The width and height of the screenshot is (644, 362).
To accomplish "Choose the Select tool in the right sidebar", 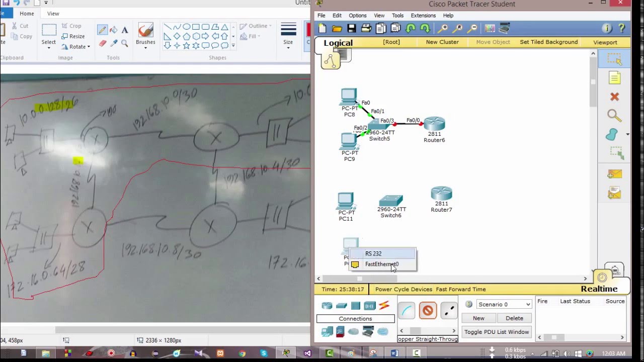I will pos(614,59).
